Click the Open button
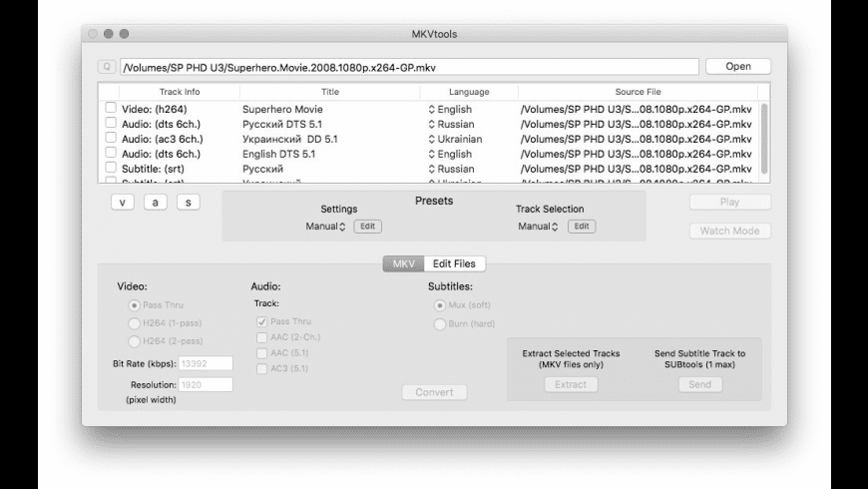 tap(738, 67)
